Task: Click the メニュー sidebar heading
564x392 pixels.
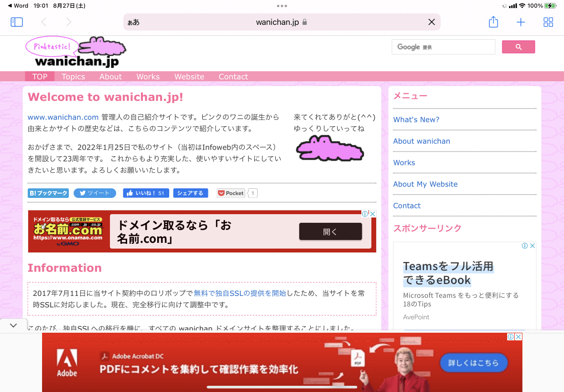Action: coord(410,96)
